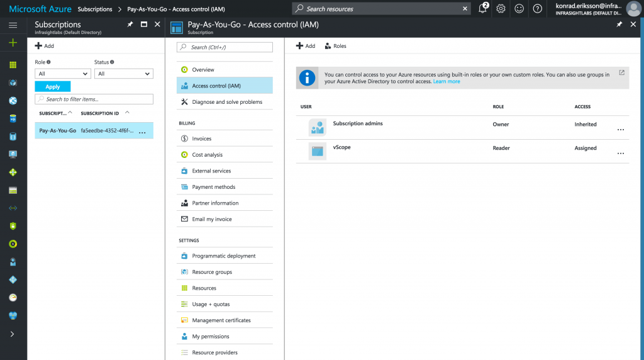This screenshot has height=360, width=644.
Task: Open Resource groups cube icon in sidebar
Action: pos(13,82)
